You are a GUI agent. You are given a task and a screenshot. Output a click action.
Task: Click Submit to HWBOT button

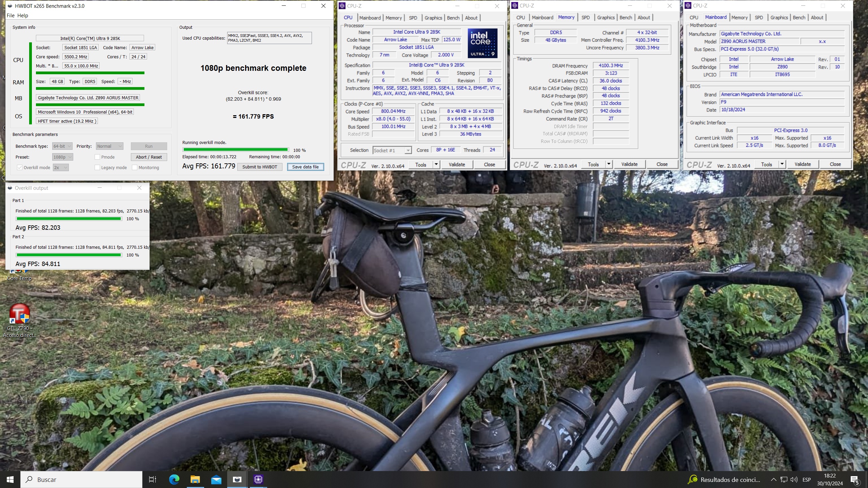click(x=260, y=167)
